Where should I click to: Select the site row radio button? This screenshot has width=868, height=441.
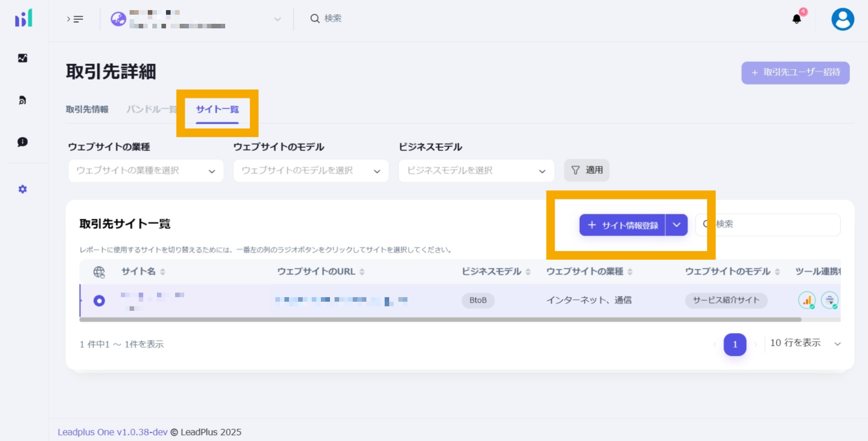[99, 301]
